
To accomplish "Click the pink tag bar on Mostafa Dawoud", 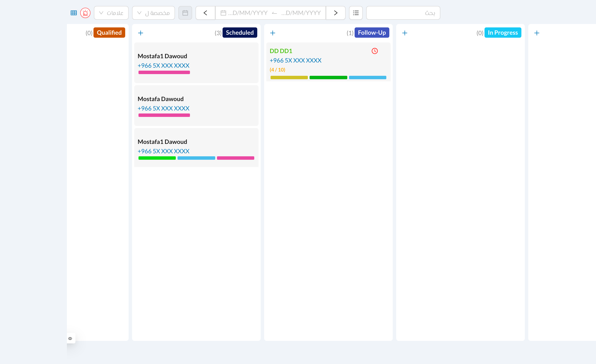I will (164, 115).
